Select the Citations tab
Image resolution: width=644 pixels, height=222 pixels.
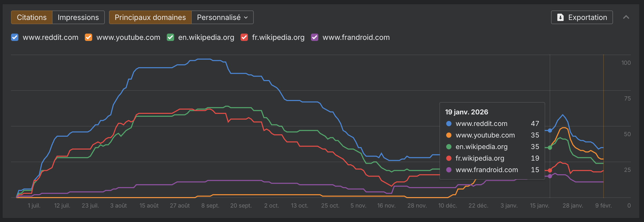[32, 17]
